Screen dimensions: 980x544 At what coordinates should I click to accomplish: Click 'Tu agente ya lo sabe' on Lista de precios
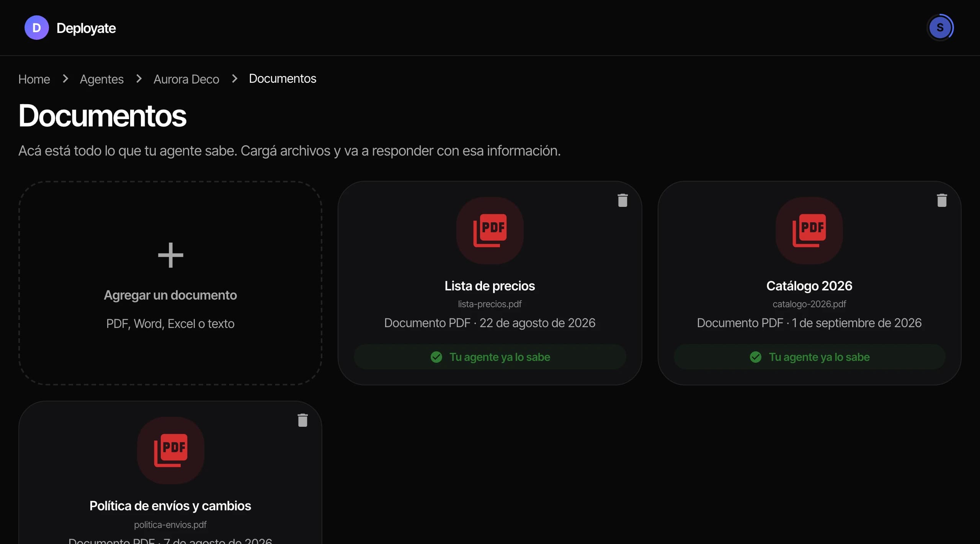(x=500, y=357)
